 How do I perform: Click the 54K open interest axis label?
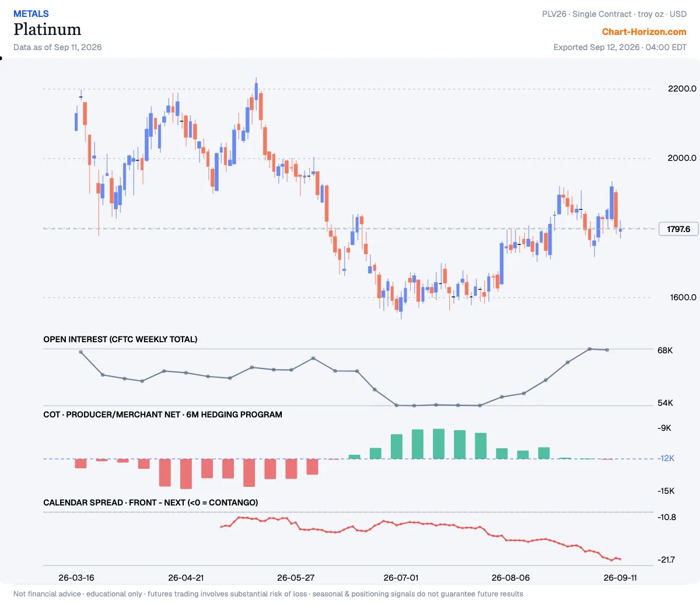point(665,403)
